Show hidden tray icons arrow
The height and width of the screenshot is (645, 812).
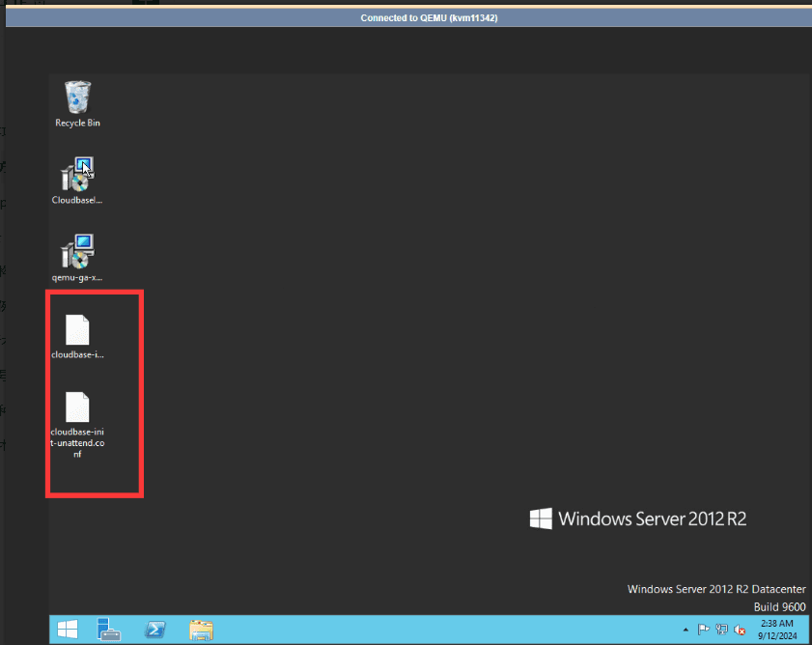pyautogui.click(x=686, y=630)
